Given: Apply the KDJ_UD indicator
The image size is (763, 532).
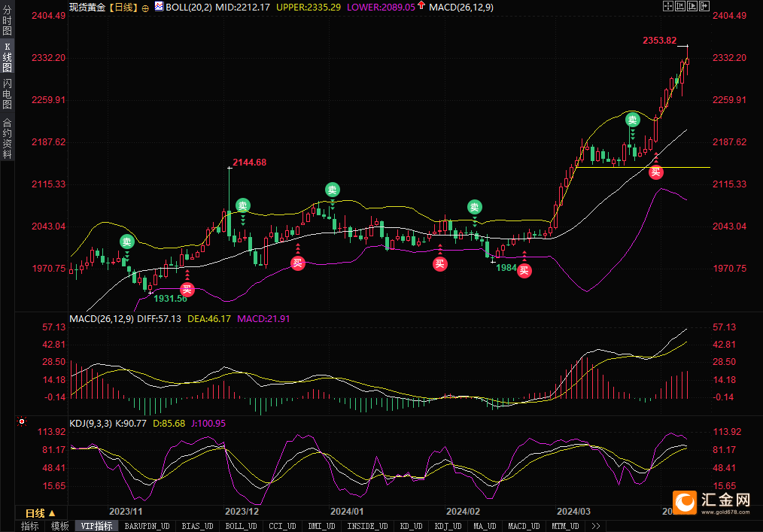Looking at the screenshot, I should pos(448,526).
